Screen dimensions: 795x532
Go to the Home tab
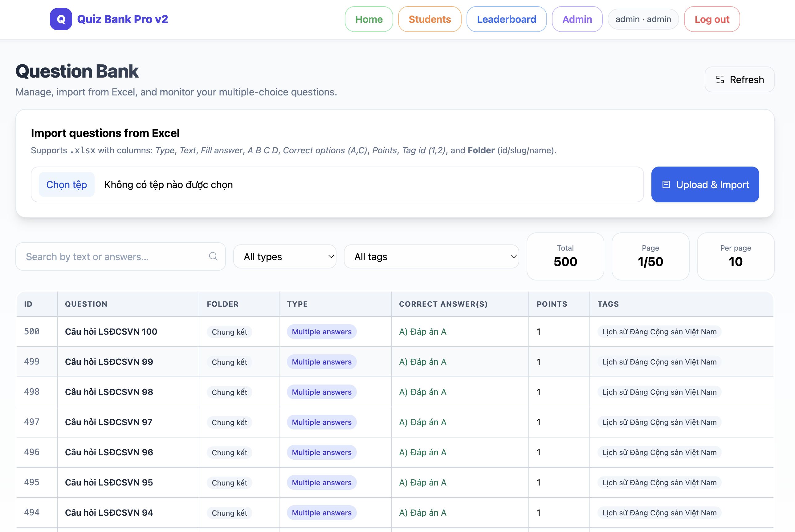pyautogui.click(x=369, y=19)
